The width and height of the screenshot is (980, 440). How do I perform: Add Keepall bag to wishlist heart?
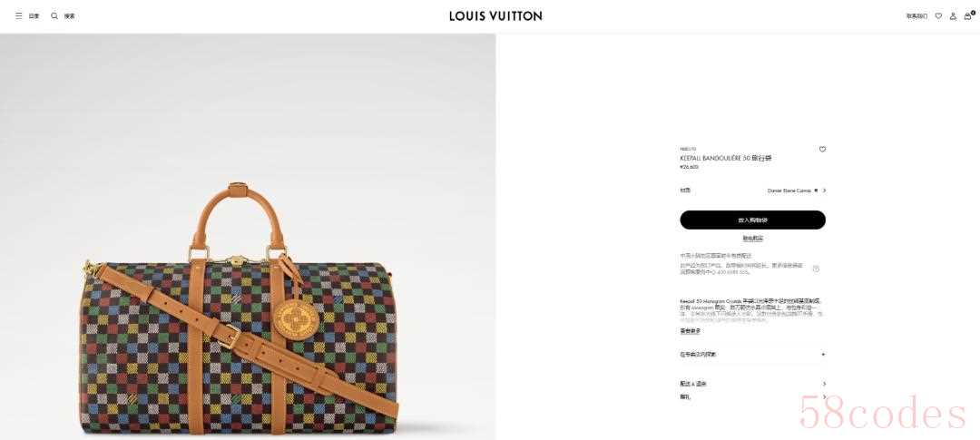tap(822, 150)
